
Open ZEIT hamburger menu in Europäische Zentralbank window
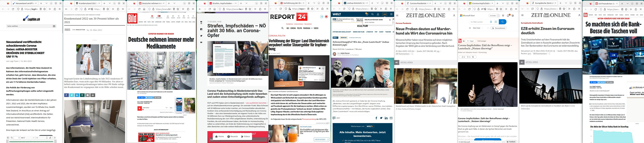click(x=522, y=16)
